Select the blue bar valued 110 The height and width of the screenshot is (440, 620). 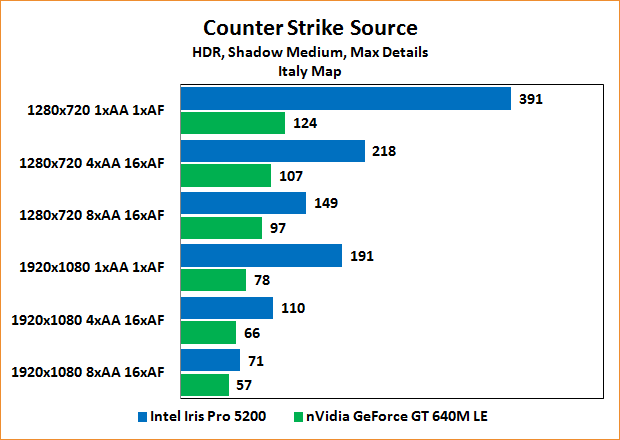tap(227, 308)
